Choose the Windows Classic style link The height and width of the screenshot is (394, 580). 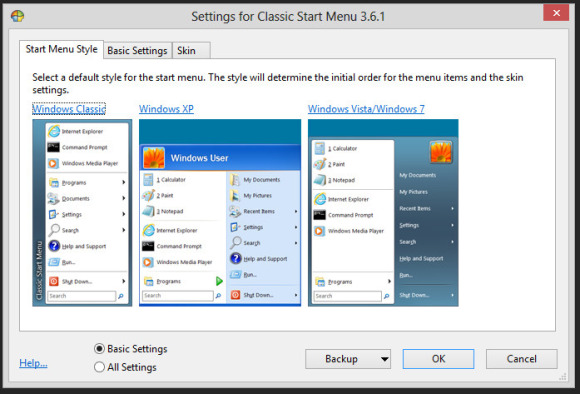[69, 109]
